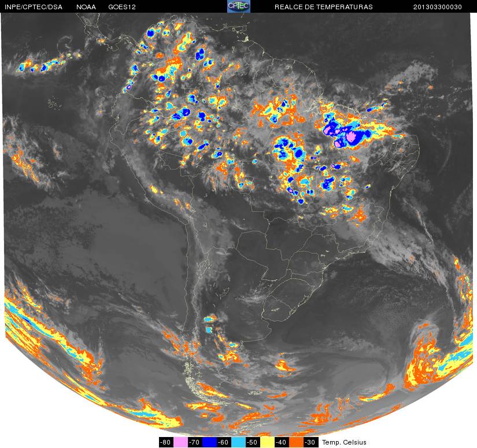Click the -60 legend value
Screen dimensions: 477x448
point(224,442)
